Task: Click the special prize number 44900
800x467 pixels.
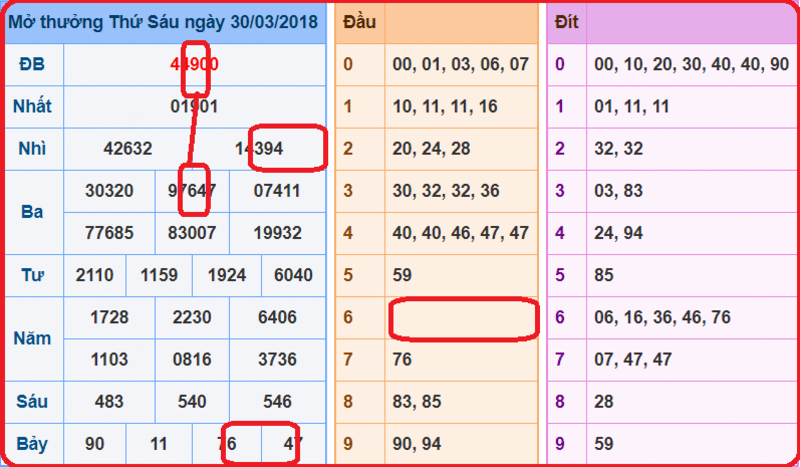Action: pyautogui.click(x=194, y=64)
